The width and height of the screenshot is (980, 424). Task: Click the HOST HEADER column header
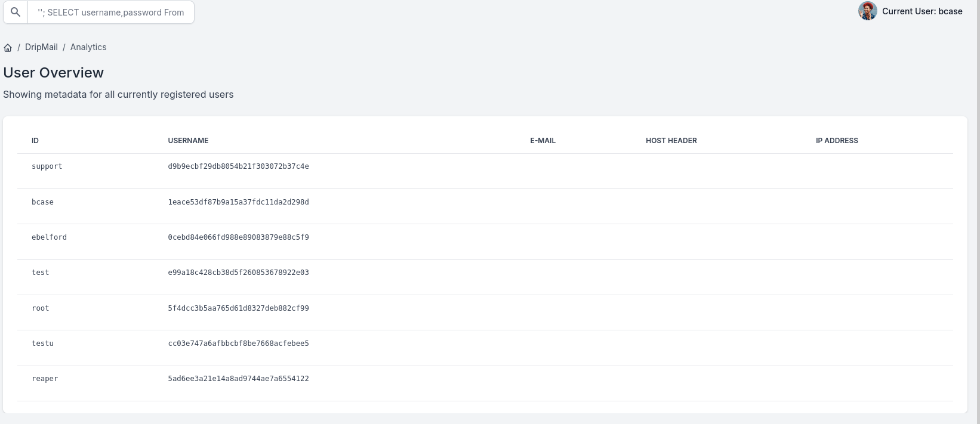(x=671, y=141)
